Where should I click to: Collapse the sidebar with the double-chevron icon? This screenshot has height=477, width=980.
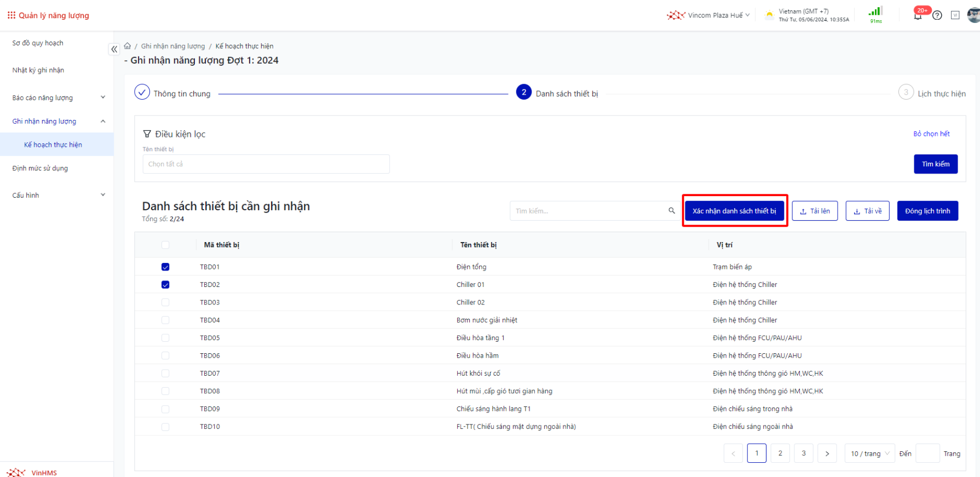pyautogui.click(x=114, y=49)
